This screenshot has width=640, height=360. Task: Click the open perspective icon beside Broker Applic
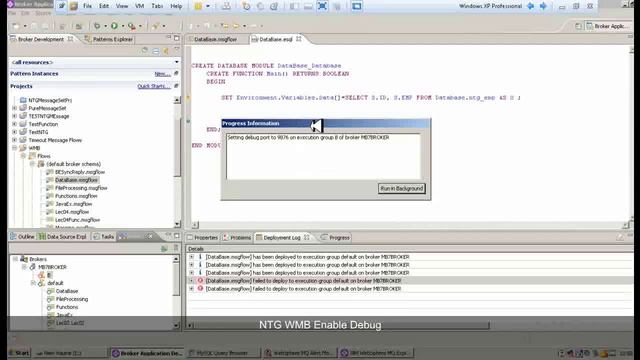pyautogui.click(x=578, y=26)
